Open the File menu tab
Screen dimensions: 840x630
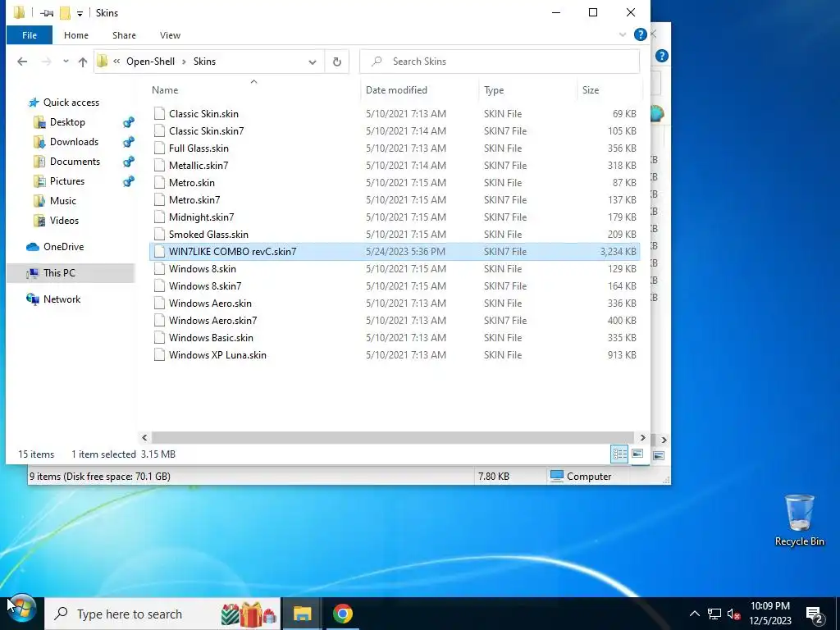click(30, 35)
